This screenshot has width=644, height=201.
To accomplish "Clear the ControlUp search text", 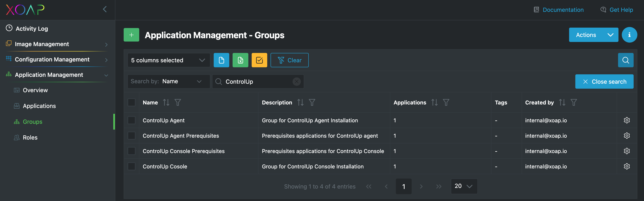I will [x=296, y=81].
